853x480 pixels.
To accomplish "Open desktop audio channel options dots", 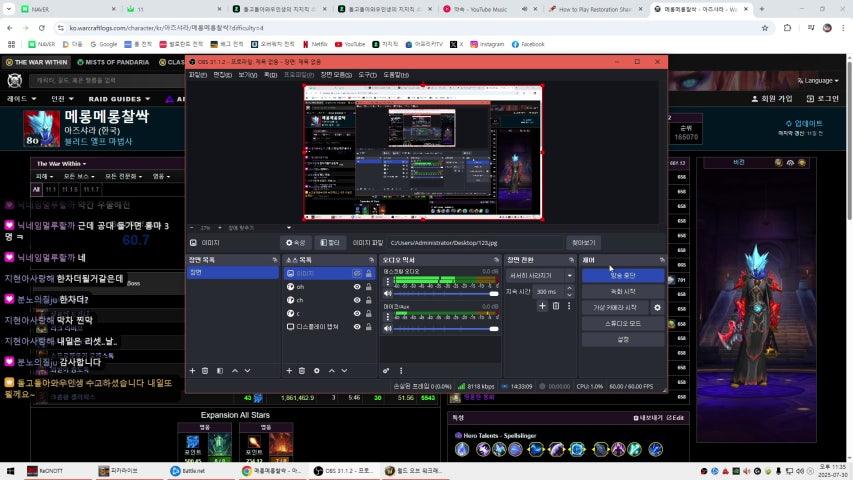I will [388, 281].
